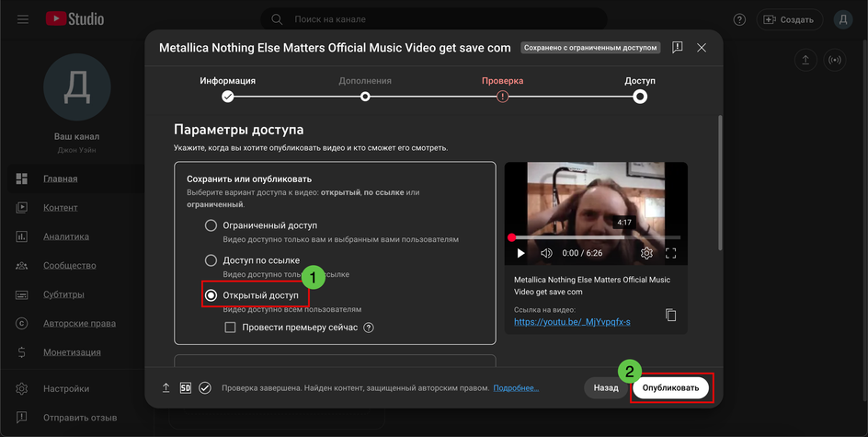
Task: Focus the channel search field
Action: [434, 19]
